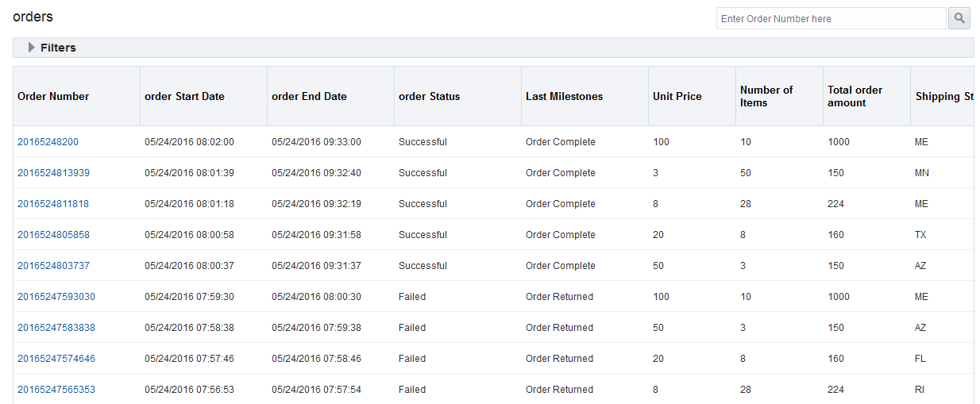Open order 2016524813939
Screen dimensions: 980x404
(x=53, y=173)
